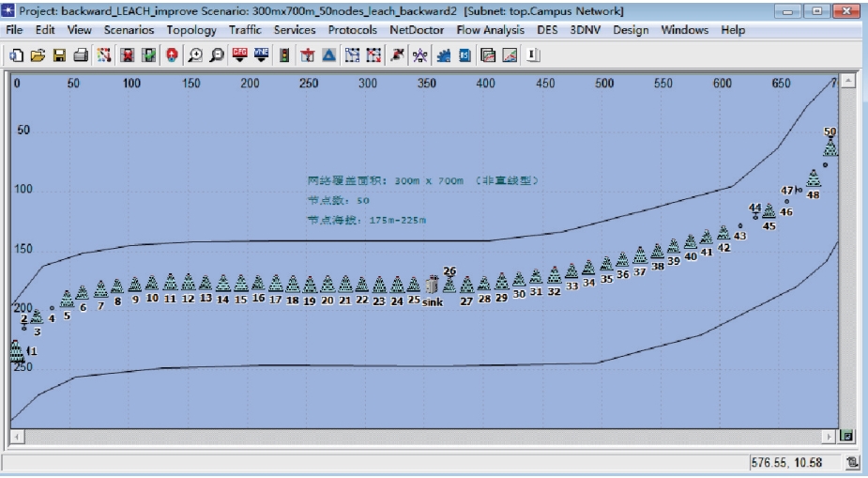Select node 50 at top right
The width and height of the screenshot is (868, 478).
coord(830,147)
